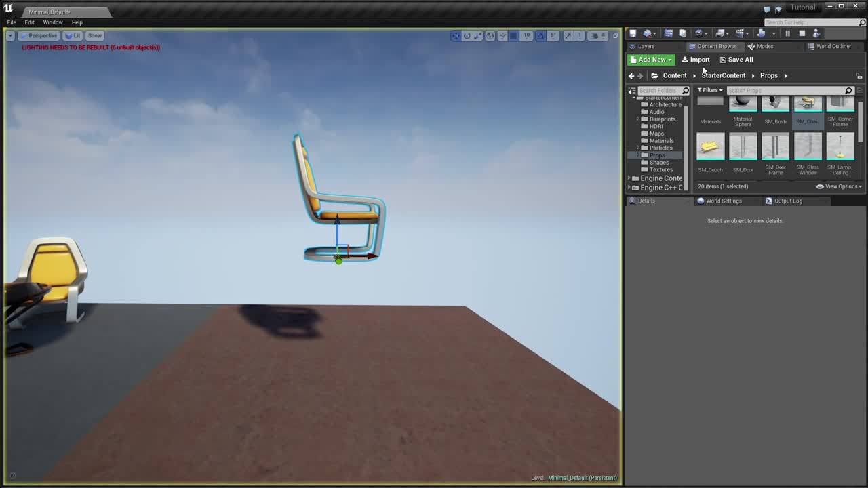
Task: Expand Build options dropdown arrow
Action: click(x=774, y=34)
